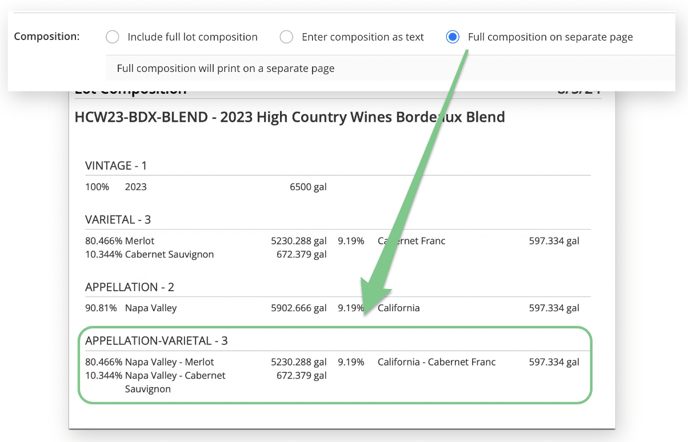Click the Full composition will print note
This screenshot has height=442, width=688.
[x=226, y=68]
